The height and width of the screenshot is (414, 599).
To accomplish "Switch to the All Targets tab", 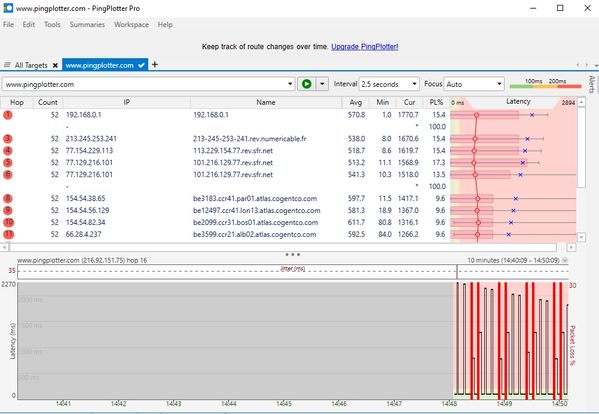I will point(31,65).
